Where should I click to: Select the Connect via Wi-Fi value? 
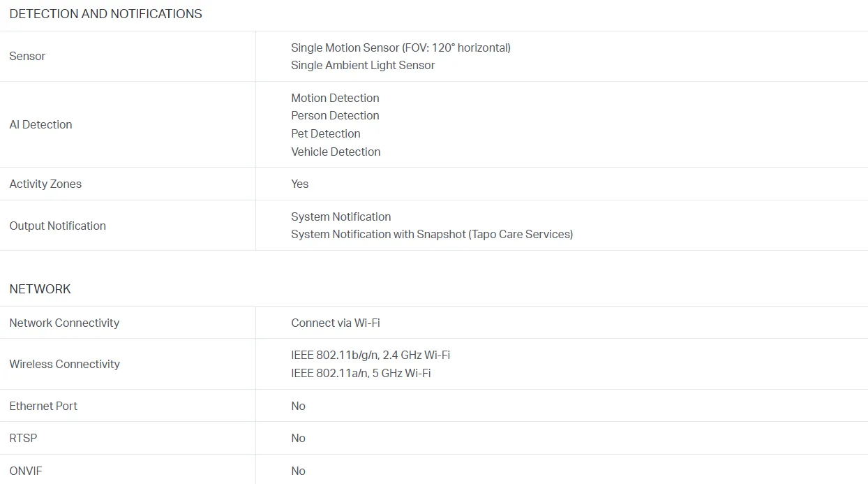pos(335,323)
